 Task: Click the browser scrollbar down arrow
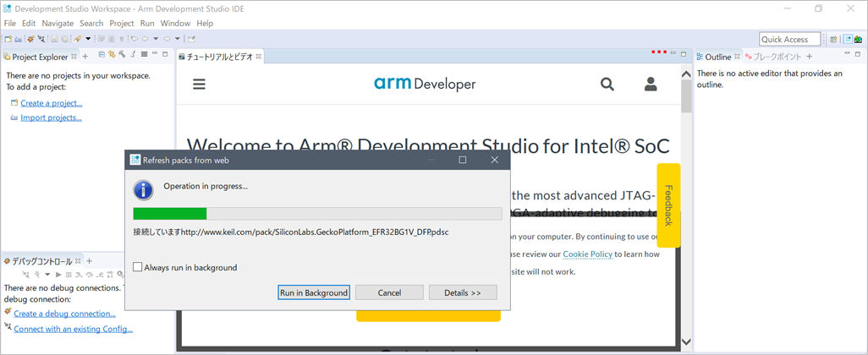(686, 342)
